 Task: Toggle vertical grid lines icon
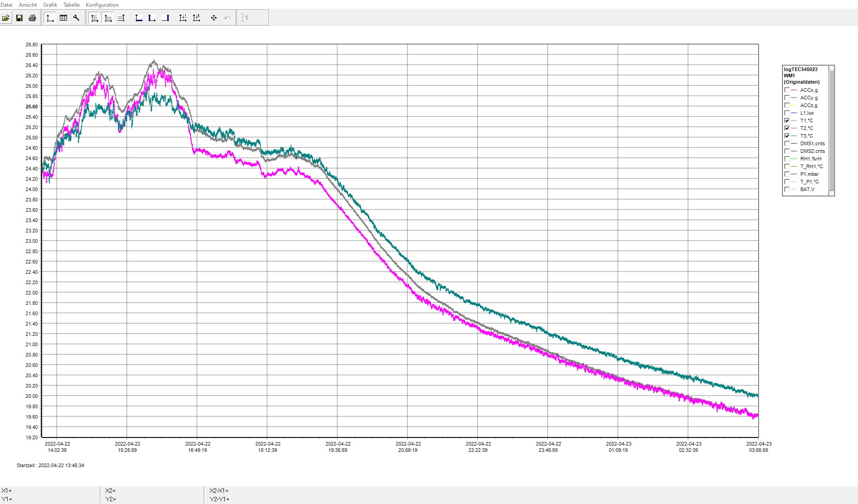pyautogui.click(x=94, y=18)
